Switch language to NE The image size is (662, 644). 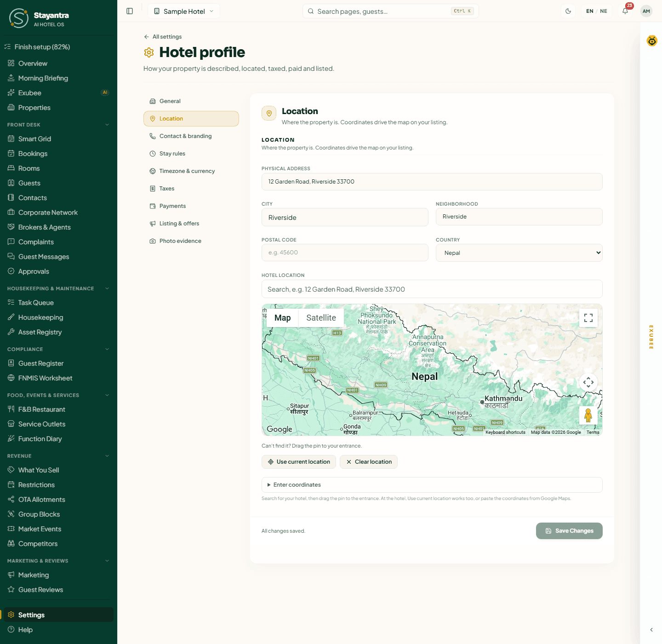click(x=604, y=11)
